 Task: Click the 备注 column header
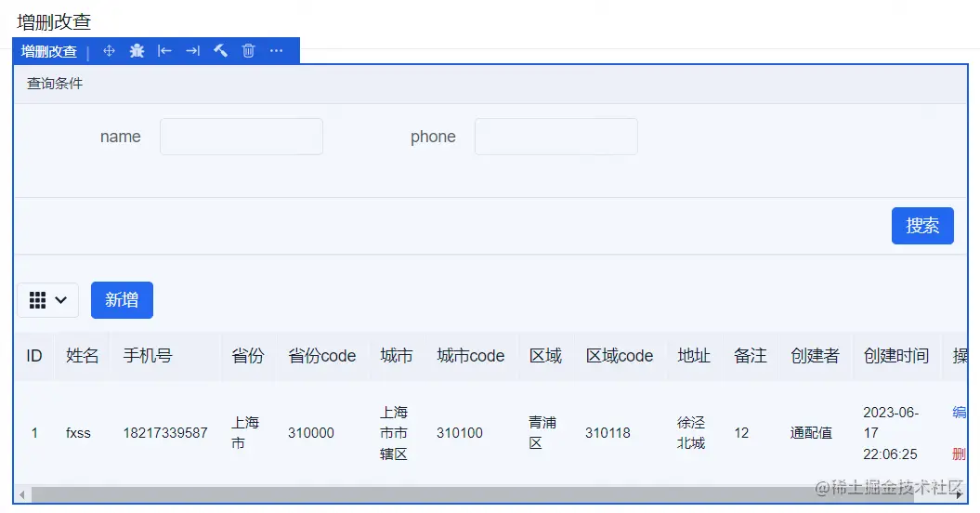pos(750,356)
